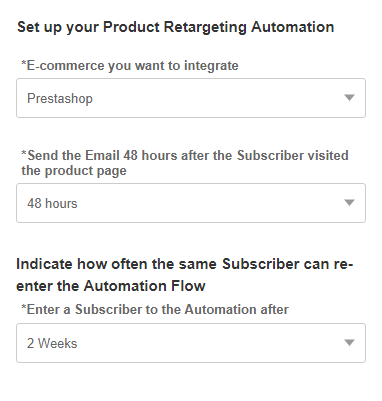Viewport: 382px width, 401px height.
Task: Click the 'E-commerce you want to integrate' label
Action: (130, 66)
